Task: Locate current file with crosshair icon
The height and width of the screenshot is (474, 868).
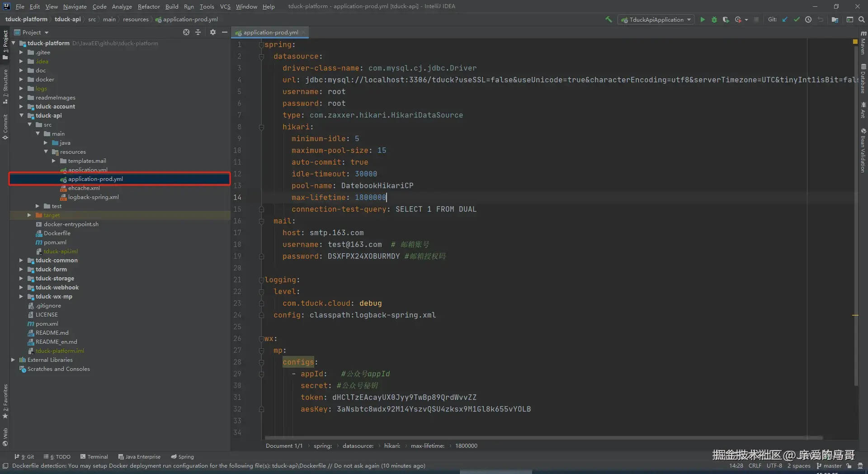Action: click(x=186, y=32)
